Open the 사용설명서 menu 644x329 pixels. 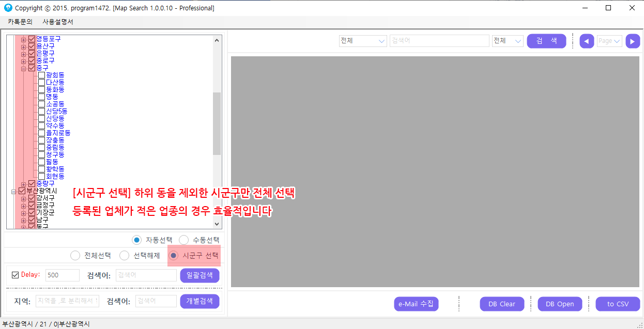coord(58,22)
